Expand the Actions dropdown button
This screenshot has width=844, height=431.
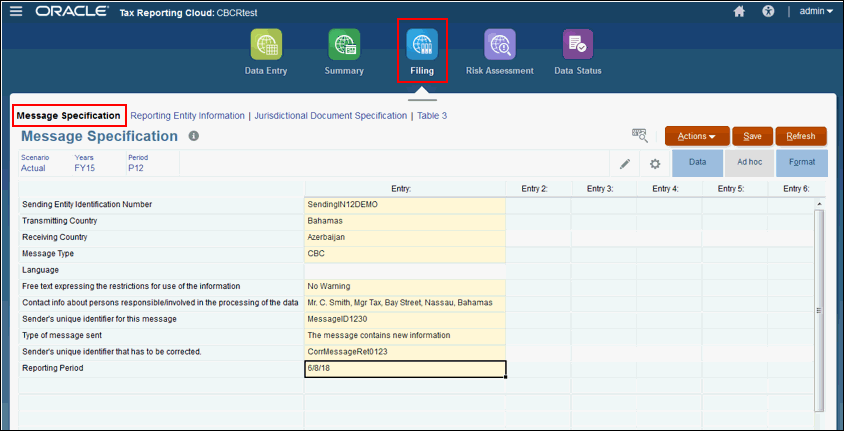tap(697, 136)
